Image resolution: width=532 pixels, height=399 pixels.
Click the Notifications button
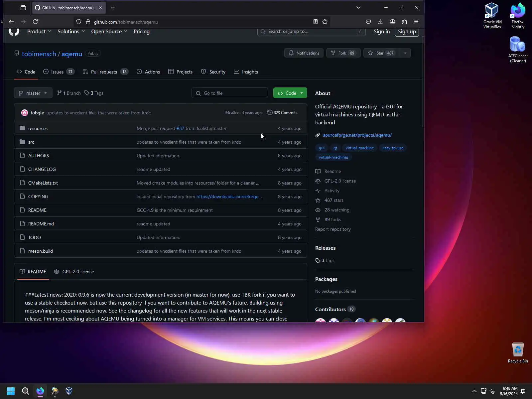point(304,53)
